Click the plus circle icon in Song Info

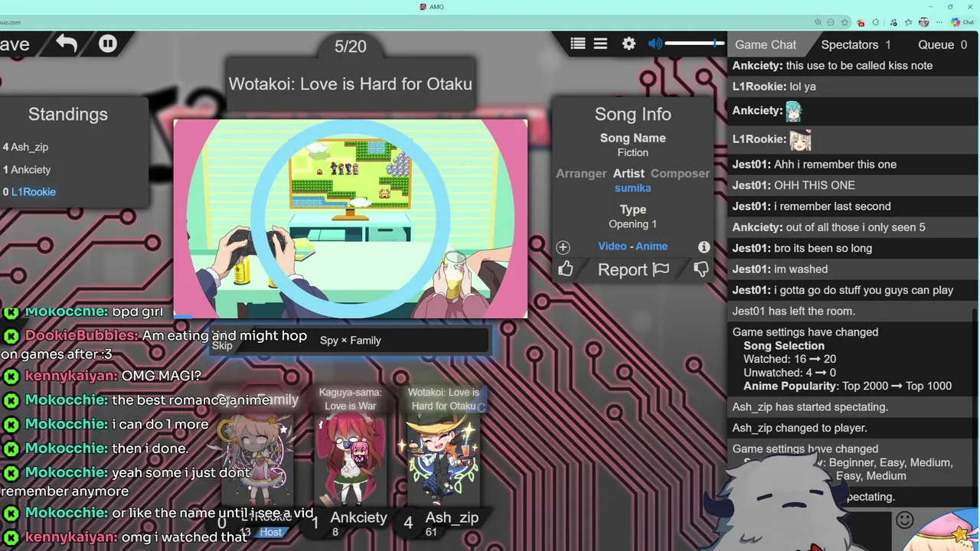tap(563, 247)
